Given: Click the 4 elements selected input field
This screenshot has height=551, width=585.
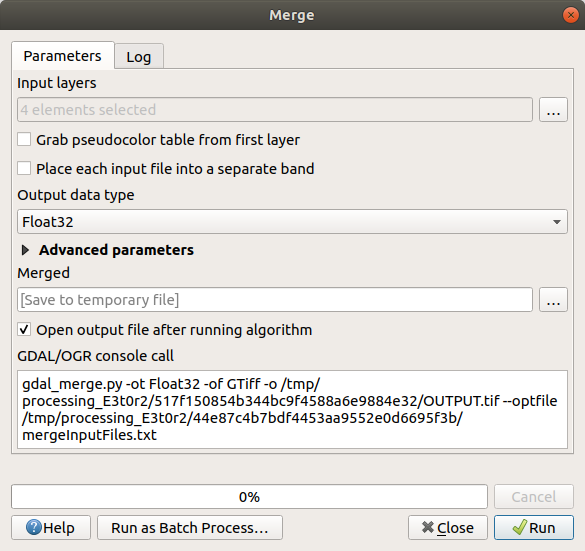Looking at the screenshot, I should click(275, 110).
